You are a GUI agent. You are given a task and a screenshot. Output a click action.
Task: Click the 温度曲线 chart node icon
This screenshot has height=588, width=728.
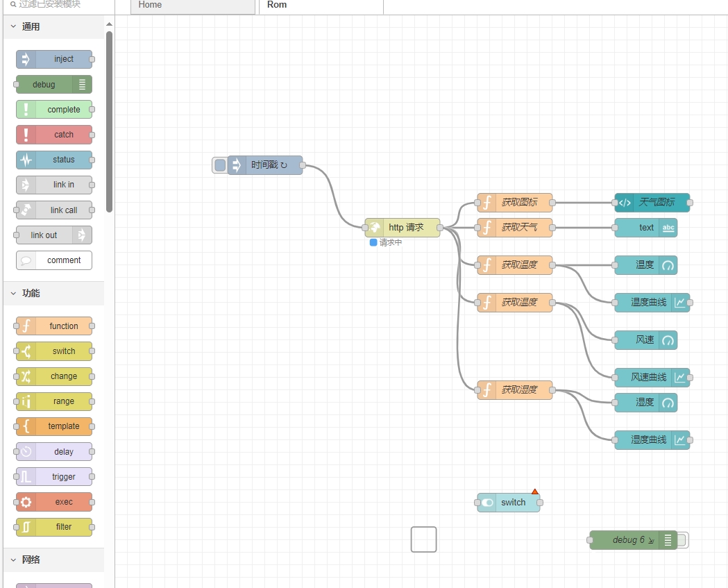pos(679,303)
